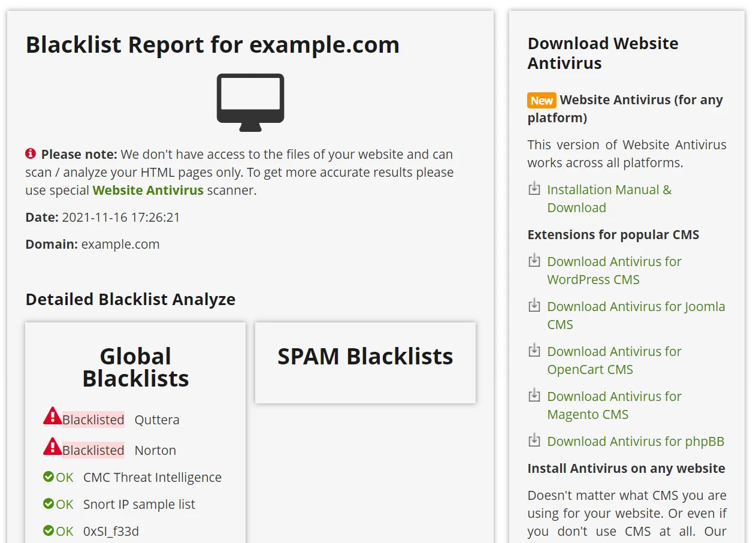
Task: Click the monitor icon below the report title
Action: tap(250, 102)
